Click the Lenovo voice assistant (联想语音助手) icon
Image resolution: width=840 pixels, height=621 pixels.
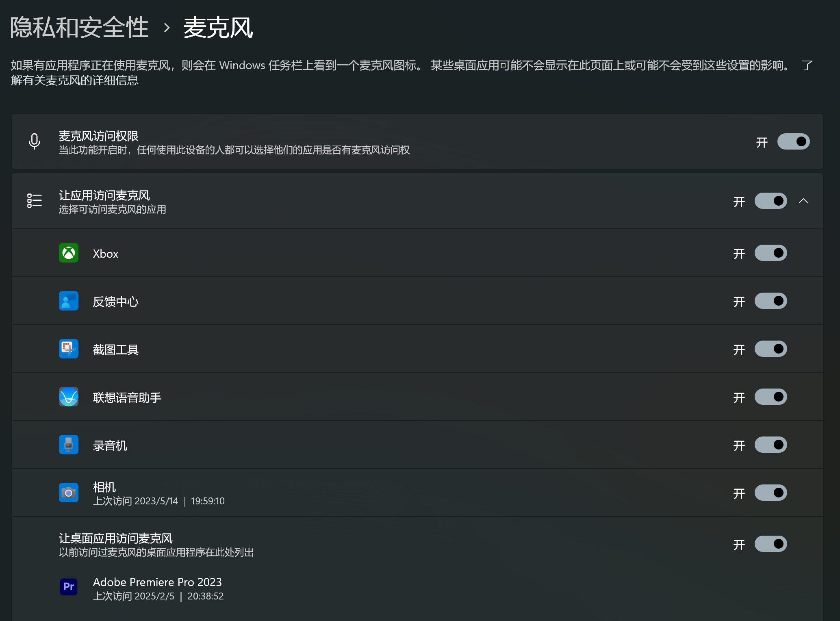point(69,397)
